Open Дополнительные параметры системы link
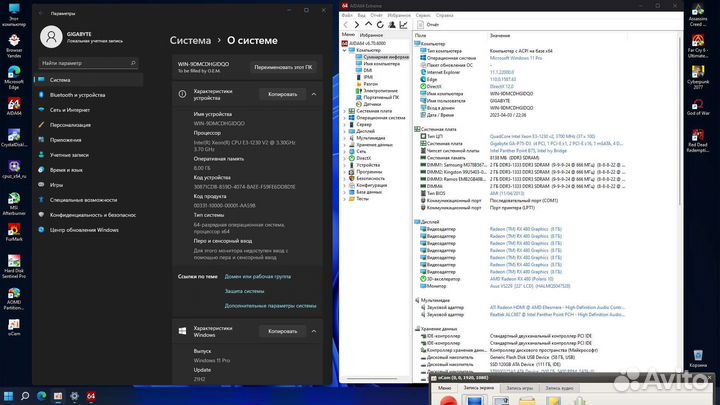Viewport: 720px width, 405px height. [270, 306]
